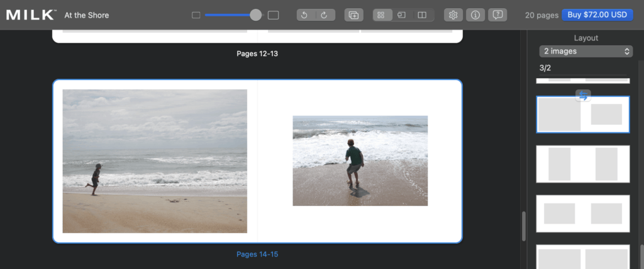Click the main canvas scrollbar handle
Screen dimensions: 644x269
tap(524, 226)
